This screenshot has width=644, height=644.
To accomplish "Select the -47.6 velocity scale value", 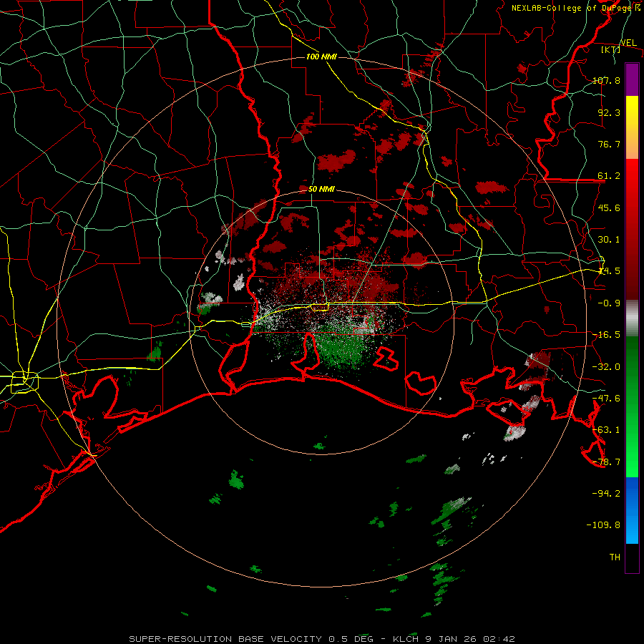I will [607, 399].
